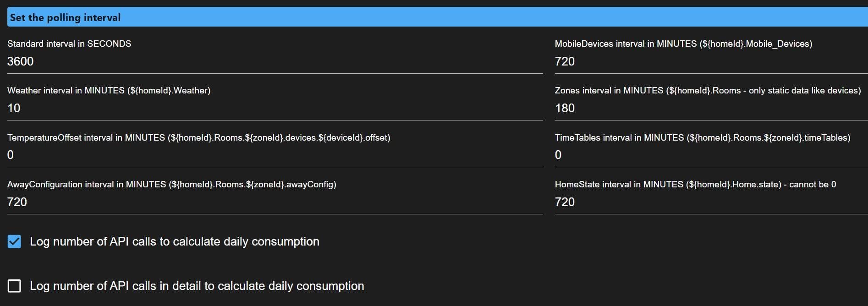Click the "HomeState interval in MINUTES" label text
This screenshot has height=306, width=868.
pos(695,184)
